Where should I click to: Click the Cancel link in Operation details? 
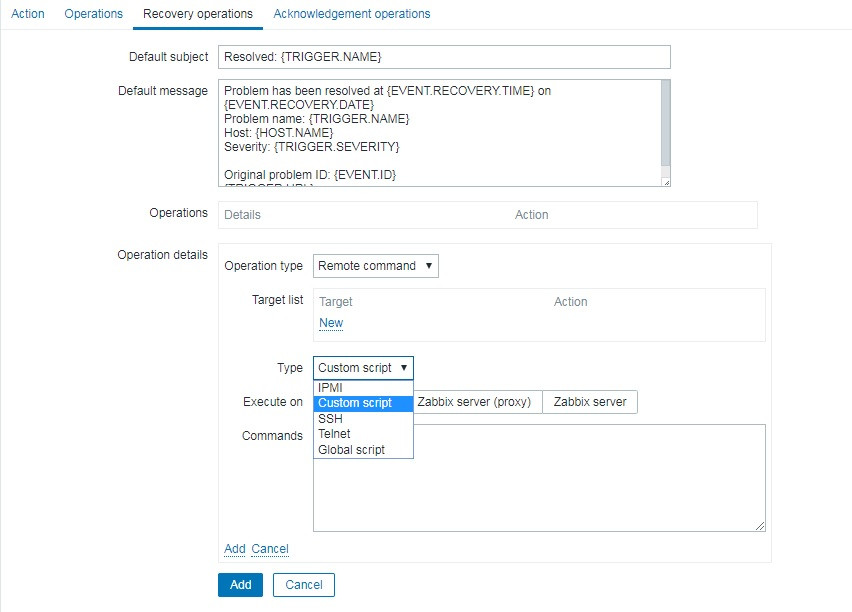click(x=269, y=549)
